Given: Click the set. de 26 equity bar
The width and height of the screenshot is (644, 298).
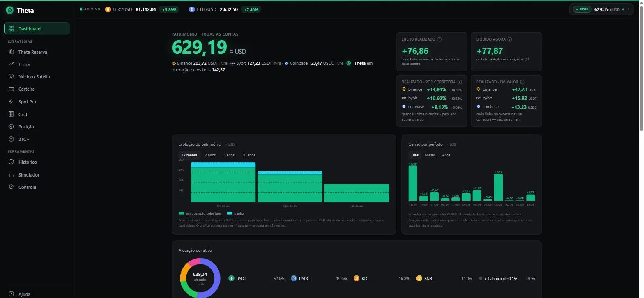Looking at the screenshot, I should pos(223,182).
